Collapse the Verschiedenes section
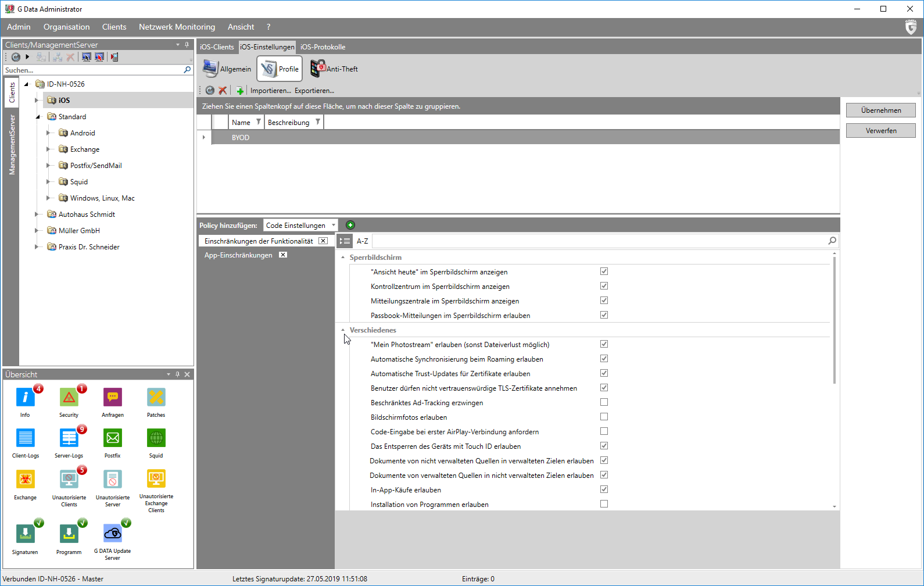The height and width of the screenshot is (586, 924). coord(343,330)
